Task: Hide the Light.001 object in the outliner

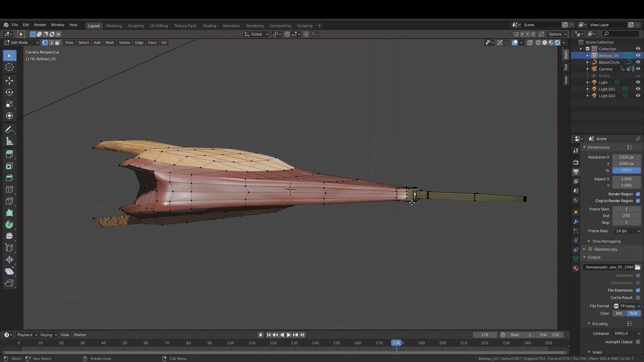Action: click(638, 89)
